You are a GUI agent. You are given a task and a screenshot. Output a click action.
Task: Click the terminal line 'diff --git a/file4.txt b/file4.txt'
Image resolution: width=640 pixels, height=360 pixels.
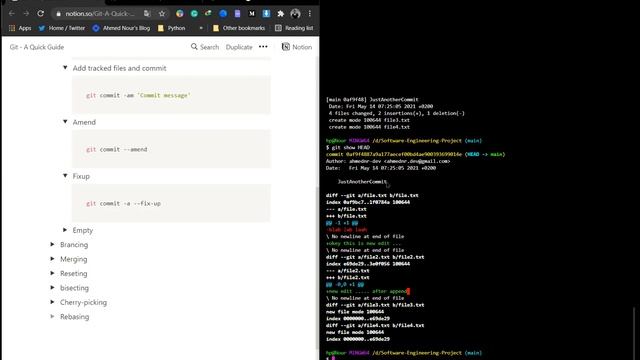[x=375, y=325]
